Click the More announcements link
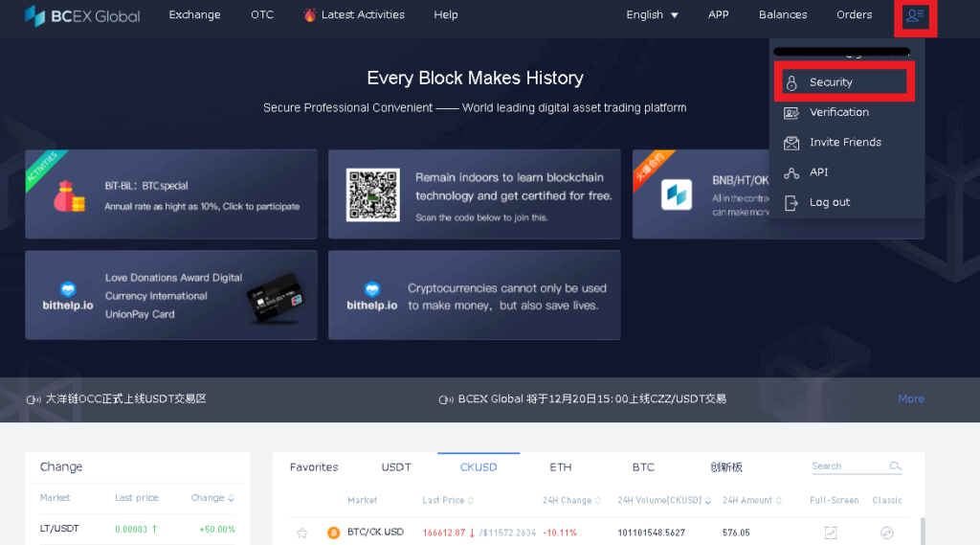This screenshot has height=545, width=980. [x=911, y=399]
